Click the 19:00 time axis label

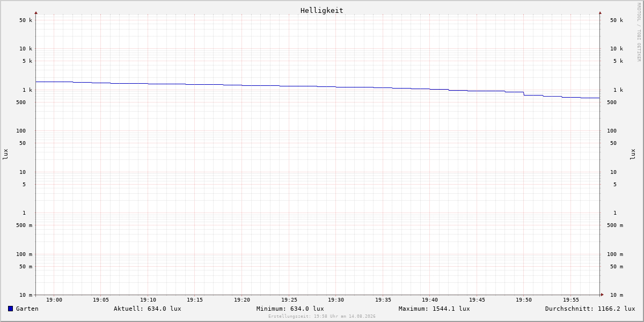[x=54, y=300]
